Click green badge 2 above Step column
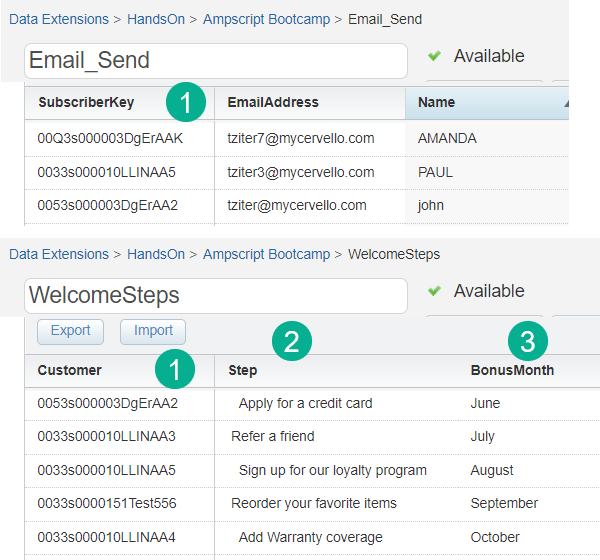 pyautogui.click(x=293, y=342)
